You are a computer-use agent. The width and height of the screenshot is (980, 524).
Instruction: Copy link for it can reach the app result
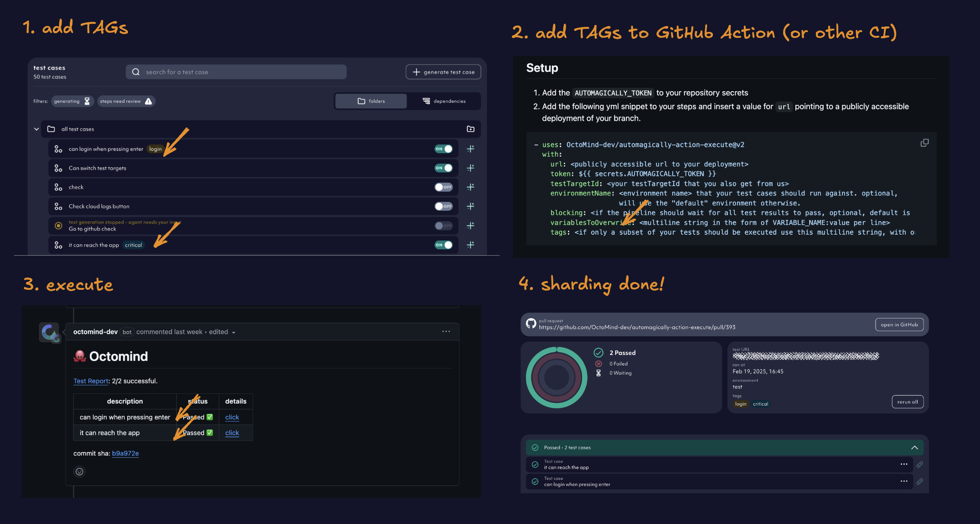(x=920, y=465)
